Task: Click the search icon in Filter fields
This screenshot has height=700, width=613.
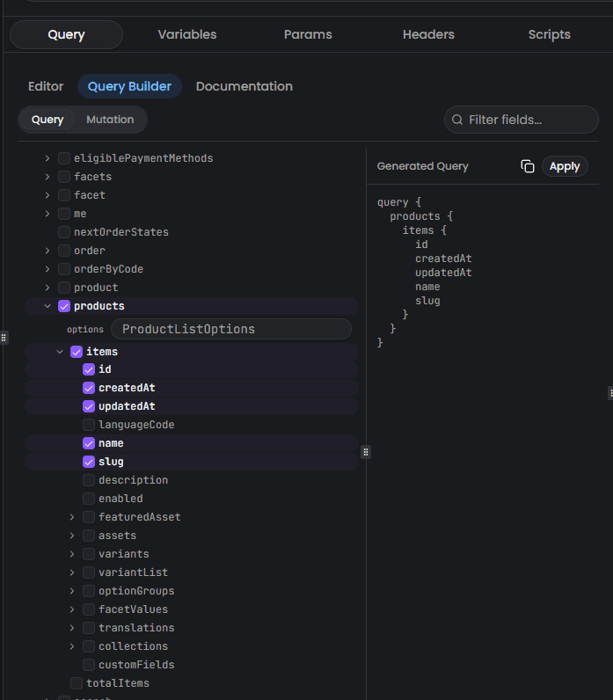Action: coord(456,120)
